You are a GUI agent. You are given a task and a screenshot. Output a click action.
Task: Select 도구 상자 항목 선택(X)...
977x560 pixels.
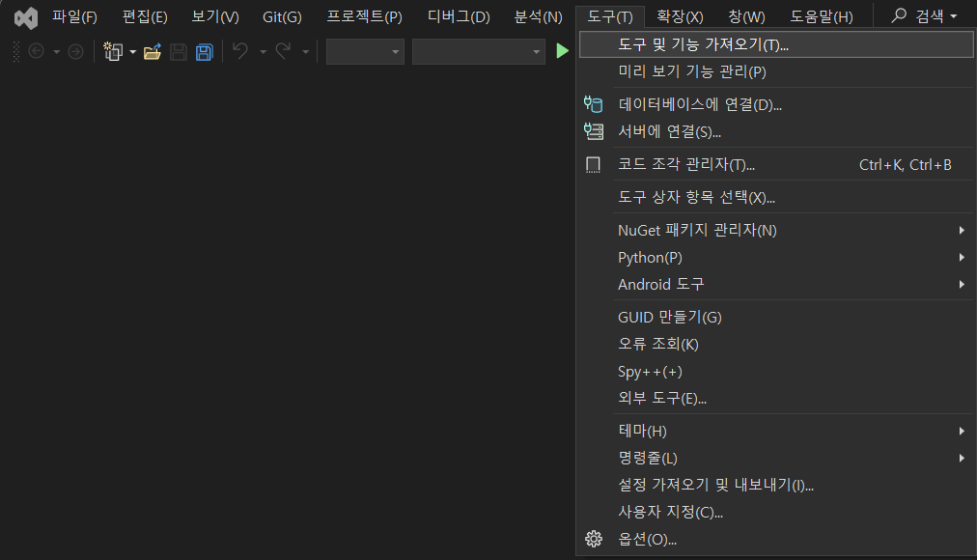pos(776,198)
